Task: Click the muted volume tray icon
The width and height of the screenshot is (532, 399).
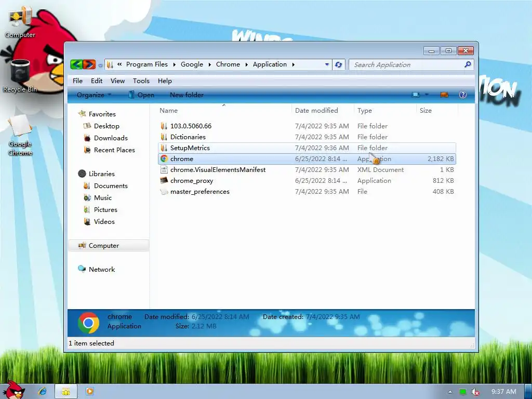Action: point(475,392)
